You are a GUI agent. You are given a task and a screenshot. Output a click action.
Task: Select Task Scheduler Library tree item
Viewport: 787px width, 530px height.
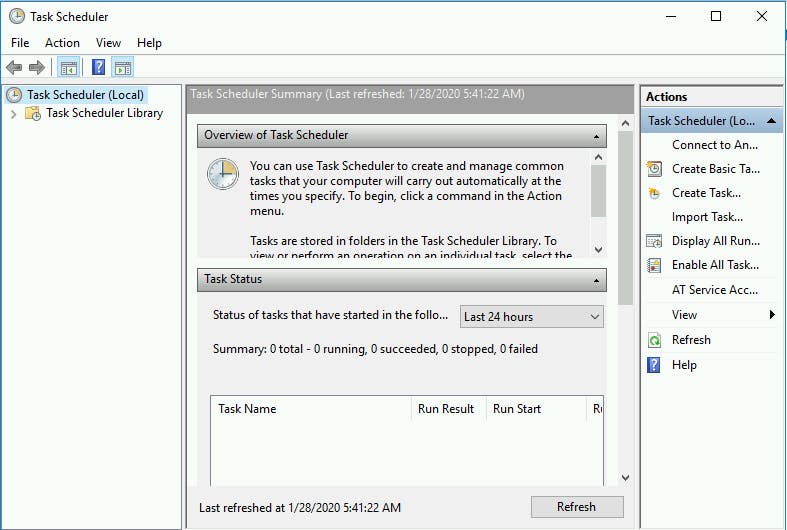click(x=104, y=113)
